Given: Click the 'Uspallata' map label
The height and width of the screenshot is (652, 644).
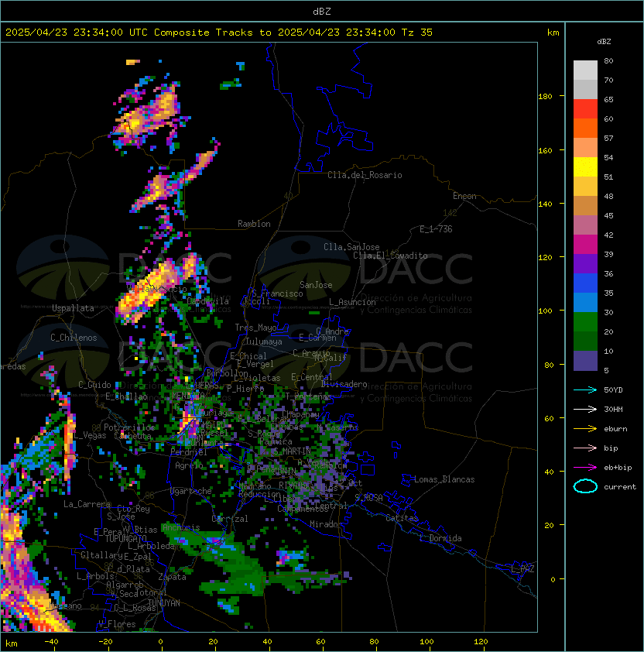Looking at the screenshot, I should 73,308.
